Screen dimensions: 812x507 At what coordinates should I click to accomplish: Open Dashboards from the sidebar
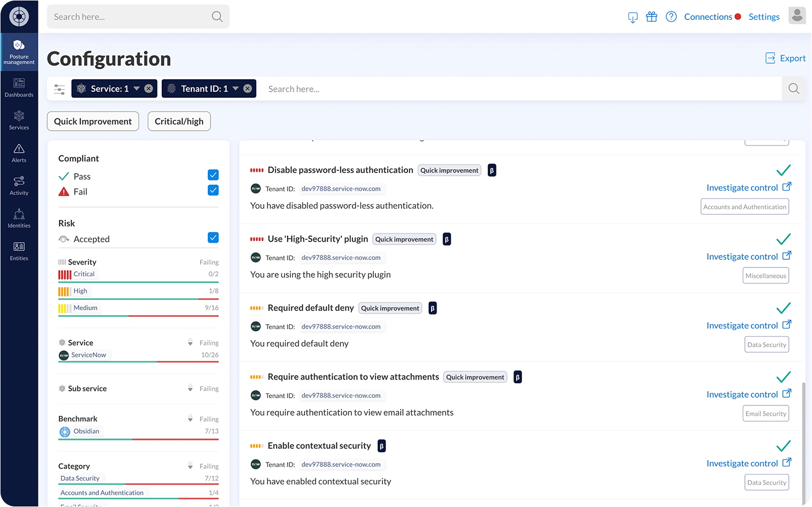[x=19, y=87]
